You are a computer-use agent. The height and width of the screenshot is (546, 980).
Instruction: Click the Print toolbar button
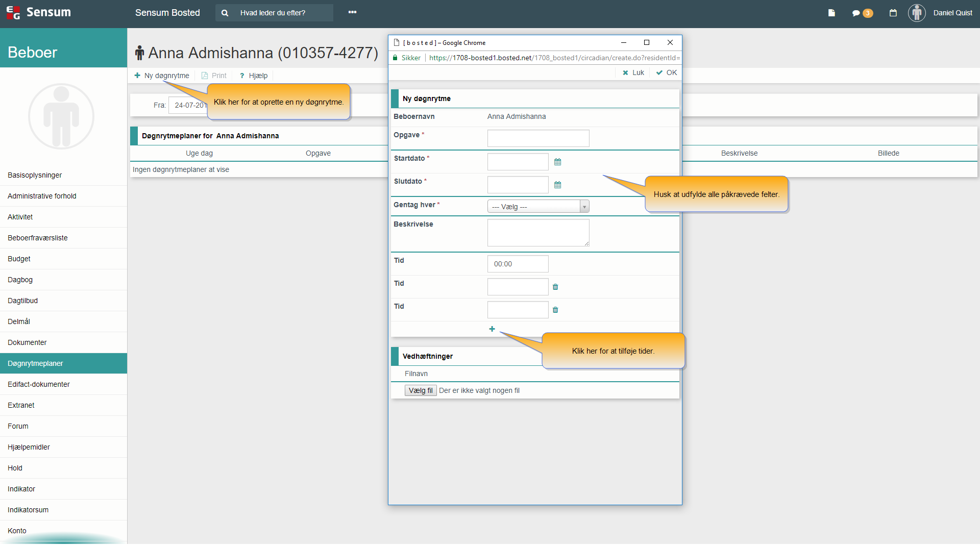click(x=214, y=76)
